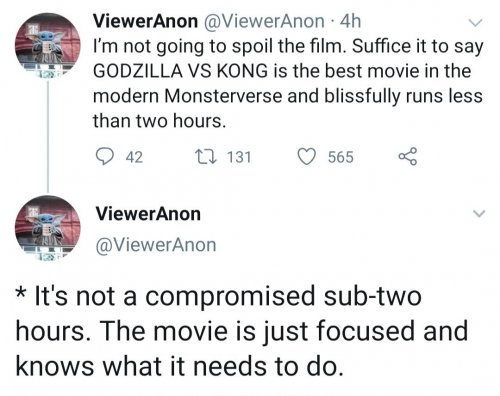Image resolution: width=500 pixels, height=396 pixels.
Task: Open the profile picture on the follow-up tweet
Action: 48,228
